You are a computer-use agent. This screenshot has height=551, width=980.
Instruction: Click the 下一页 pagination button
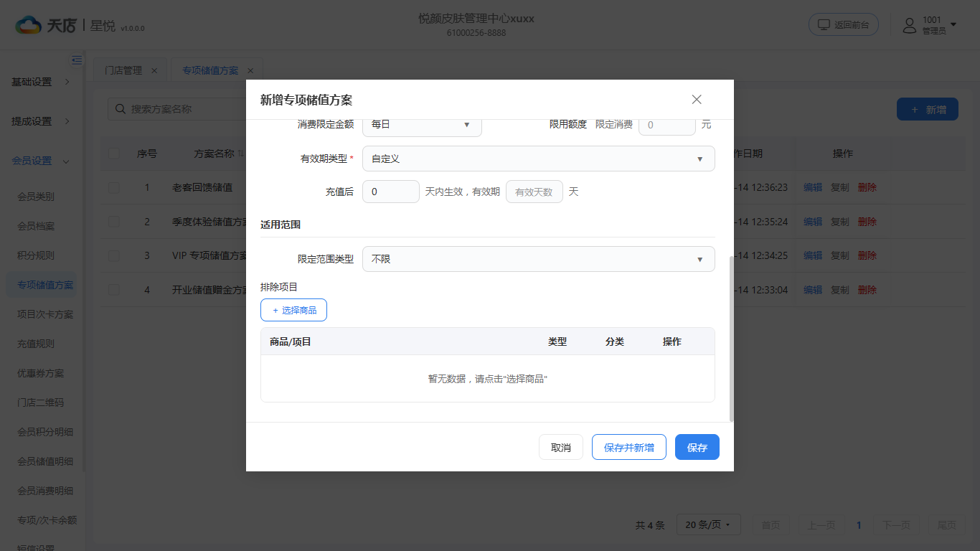[897, 525]
